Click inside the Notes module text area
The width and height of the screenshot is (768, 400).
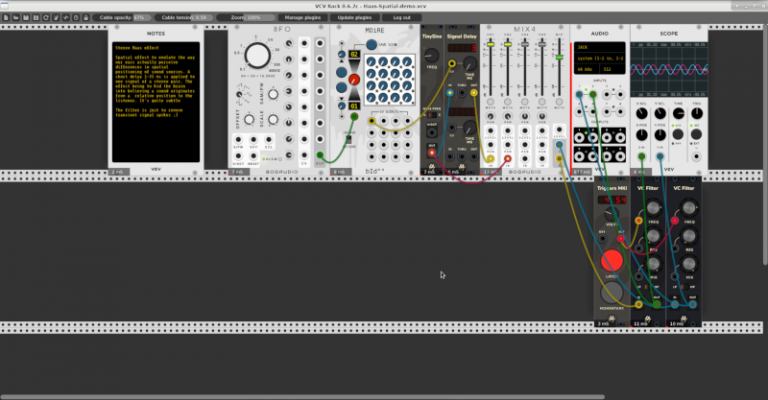[156, 102]
